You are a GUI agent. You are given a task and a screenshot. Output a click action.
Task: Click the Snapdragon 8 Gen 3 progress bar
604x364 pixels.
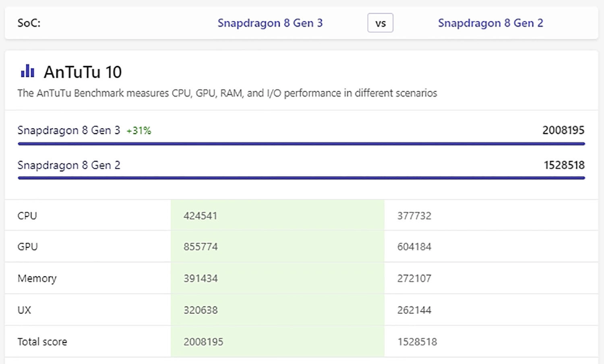click(301, 143)
